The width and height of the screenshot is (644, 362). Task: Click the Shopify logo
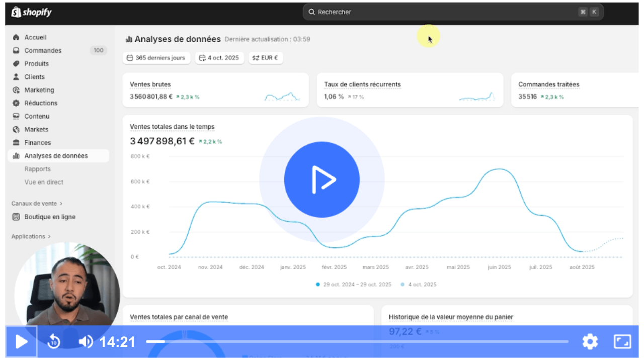tap(31, 12)
